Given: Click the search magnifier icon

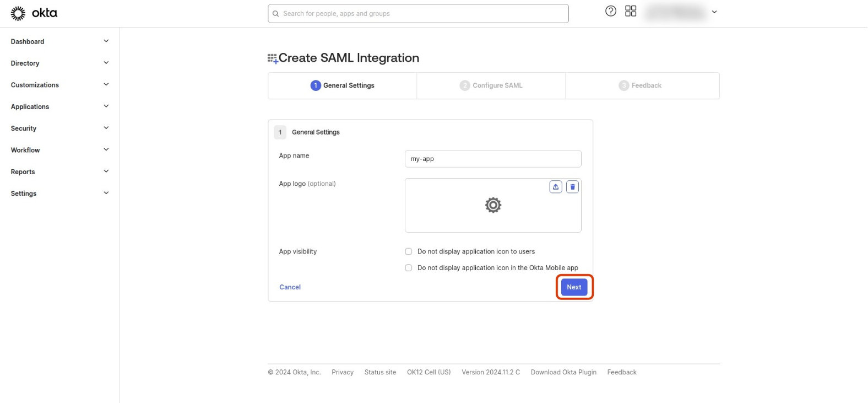Looking at the screenshot, I should point(276,14).
